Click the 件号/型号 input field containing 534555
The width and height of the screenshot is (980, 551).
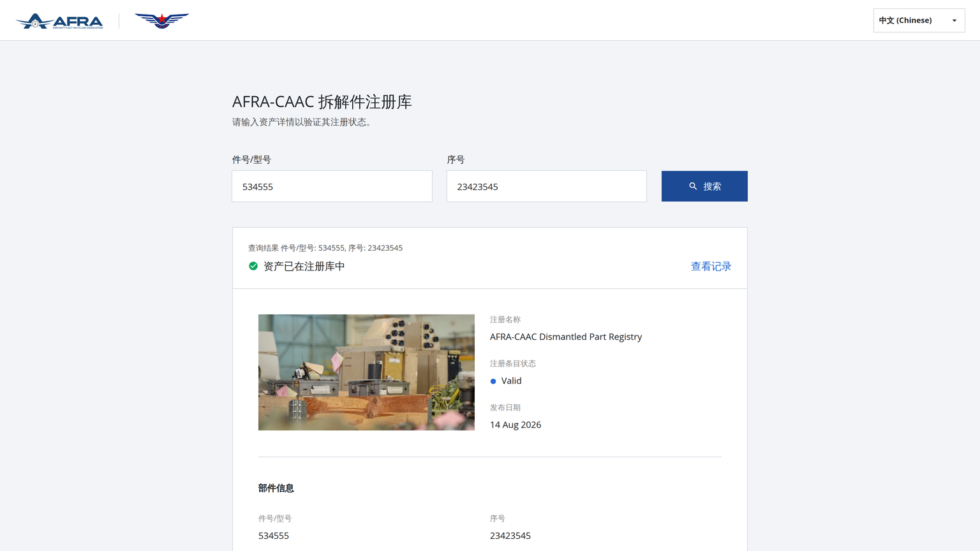coord(332,186)
